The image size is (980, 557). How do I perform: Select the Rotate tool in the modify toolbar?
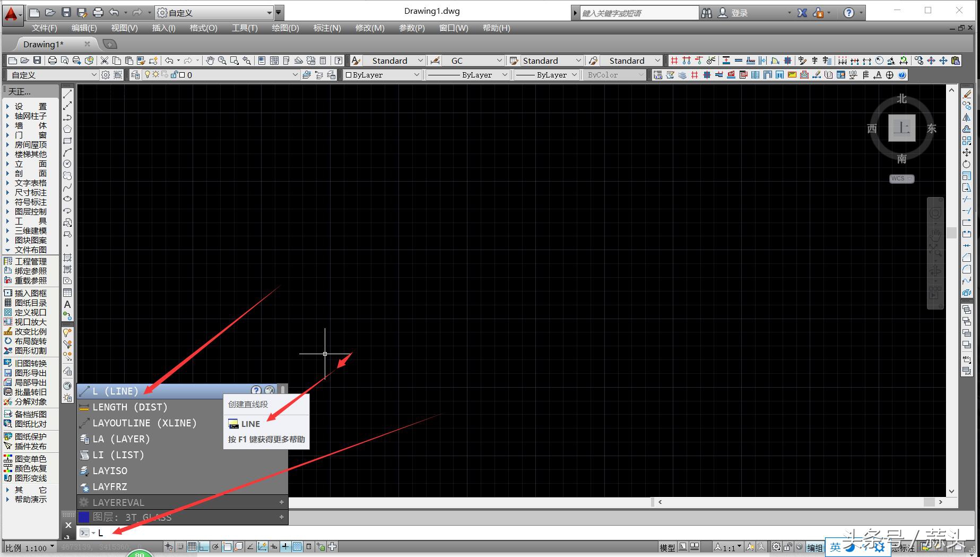[967, 164]
